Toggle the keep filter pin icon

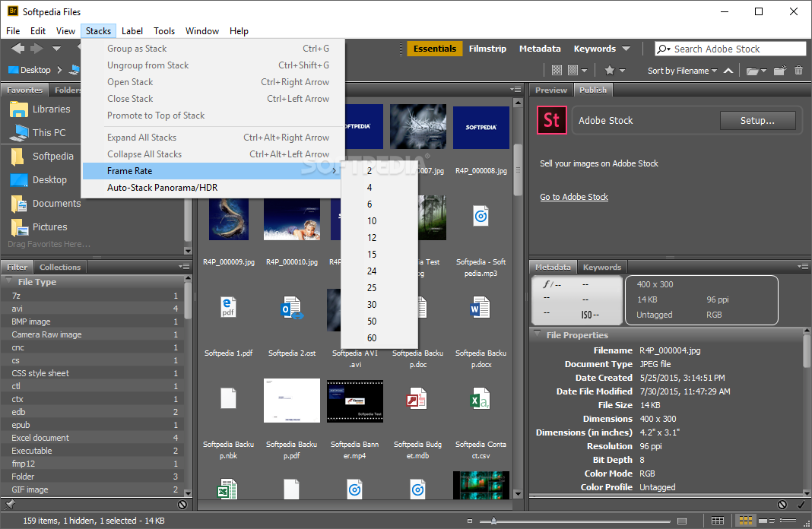coord(10,504)
